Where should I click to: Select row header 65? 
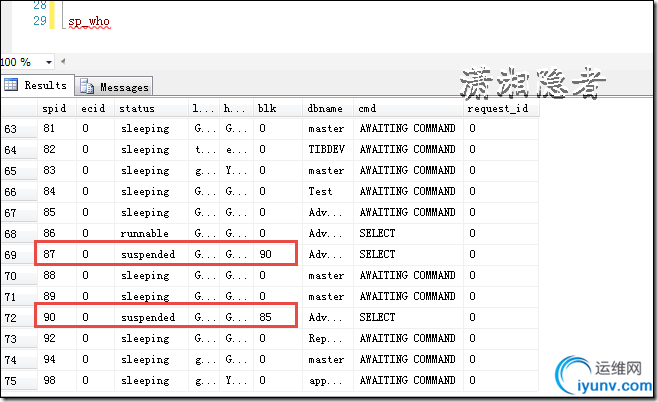pyautogui.click(x=19, y=171)
